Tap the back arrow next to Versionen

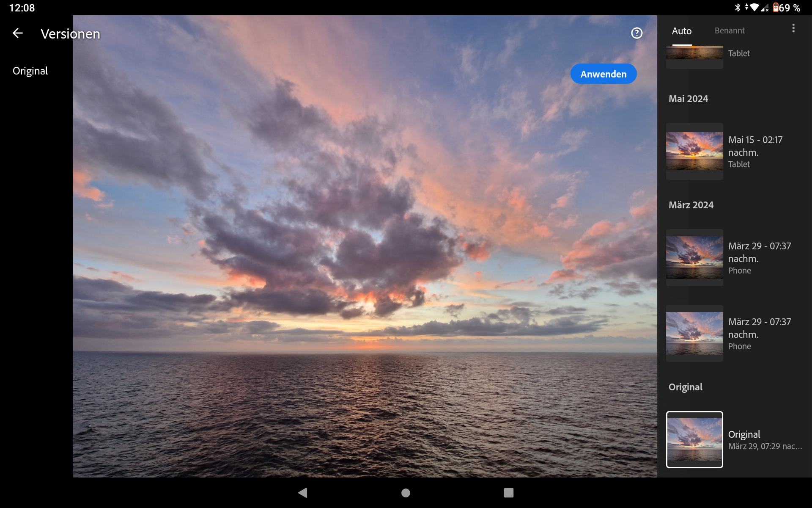(x=18, y=33)
